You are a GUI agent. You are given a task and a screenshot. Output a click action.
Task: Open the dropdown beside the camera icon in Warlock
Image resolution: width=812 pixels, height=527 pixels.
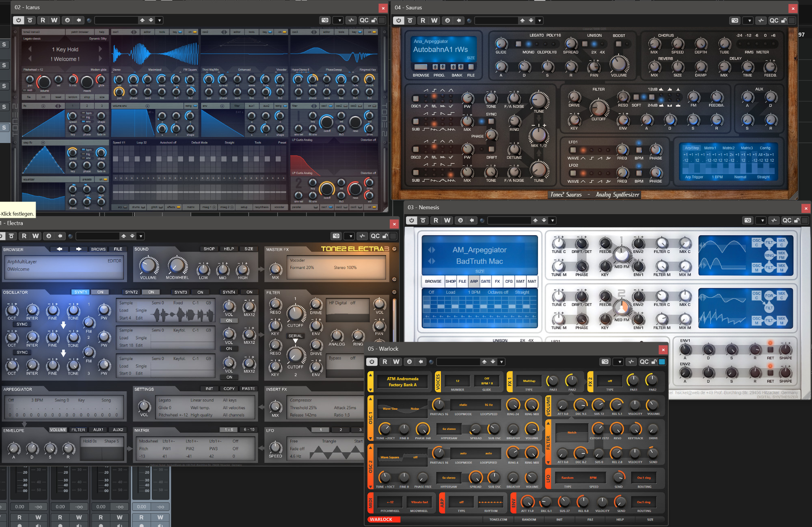[618, 362]
